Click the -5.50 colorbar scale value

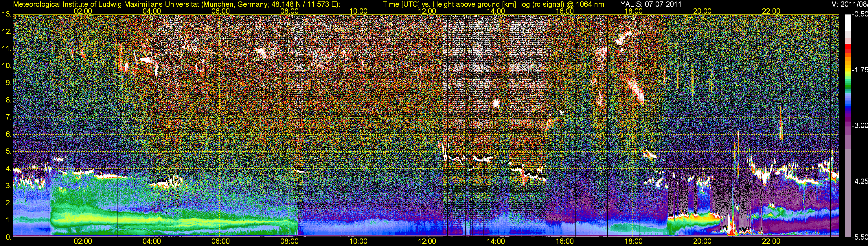tap(860, 237)
